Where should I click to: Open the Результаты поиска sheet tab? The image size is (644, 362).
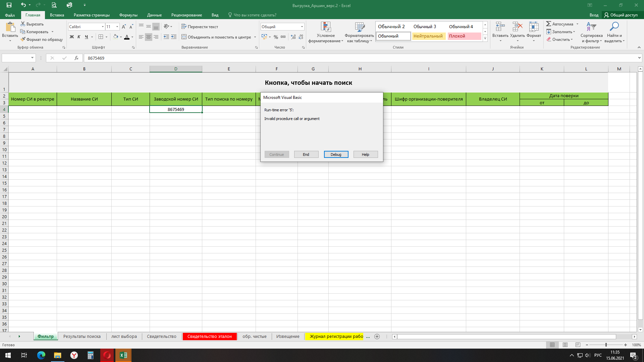point(82,337)
